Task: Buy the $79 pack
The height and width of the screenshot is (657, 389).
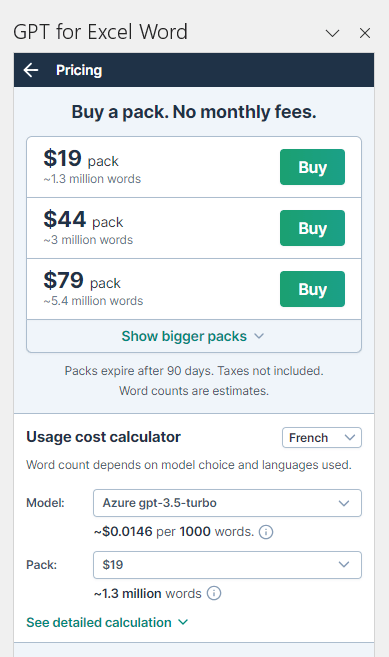Action: click(312, 289)
